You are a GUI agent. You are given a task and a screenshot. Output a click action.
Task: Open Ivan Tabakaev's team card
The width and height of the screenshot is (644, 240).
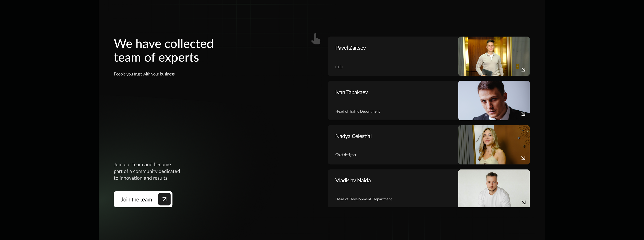click(x=429, y=101)
